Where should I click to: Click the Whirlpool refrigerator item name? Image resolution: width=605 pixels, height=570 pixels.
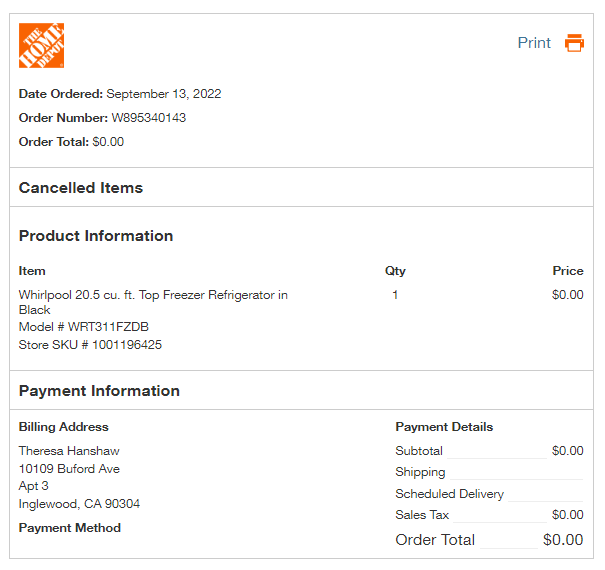[153, 302]
